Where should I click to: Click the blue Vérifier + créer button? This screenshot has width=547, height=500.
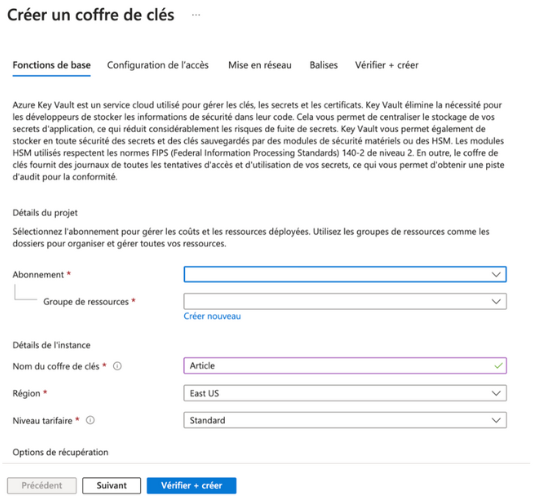[192, 485]
